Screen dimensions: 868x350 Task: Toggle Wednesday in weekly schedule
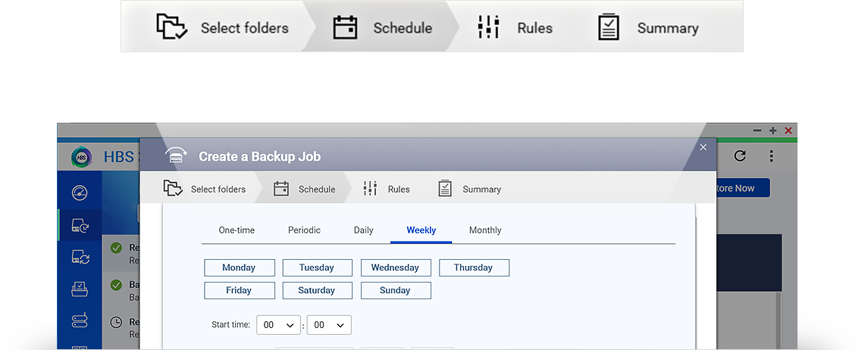[x=395, y=267]
